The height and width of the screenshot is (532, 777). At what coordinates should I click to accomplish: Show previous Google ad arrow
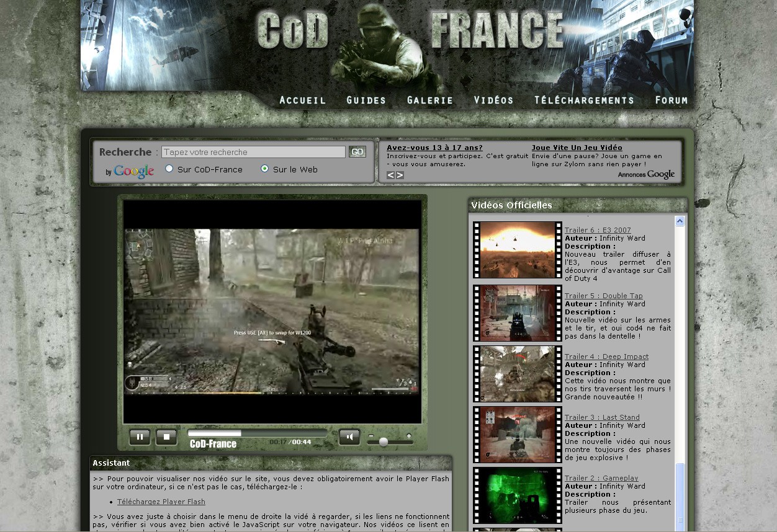(x=391, y=175)
